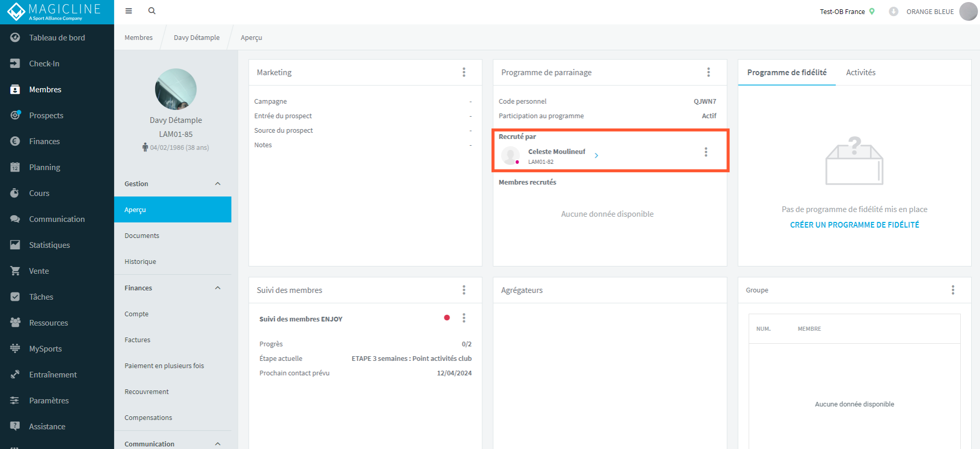Open the user avatar in top right
The width and height of the screenshot is (980, 449).
tap(968, 11)
